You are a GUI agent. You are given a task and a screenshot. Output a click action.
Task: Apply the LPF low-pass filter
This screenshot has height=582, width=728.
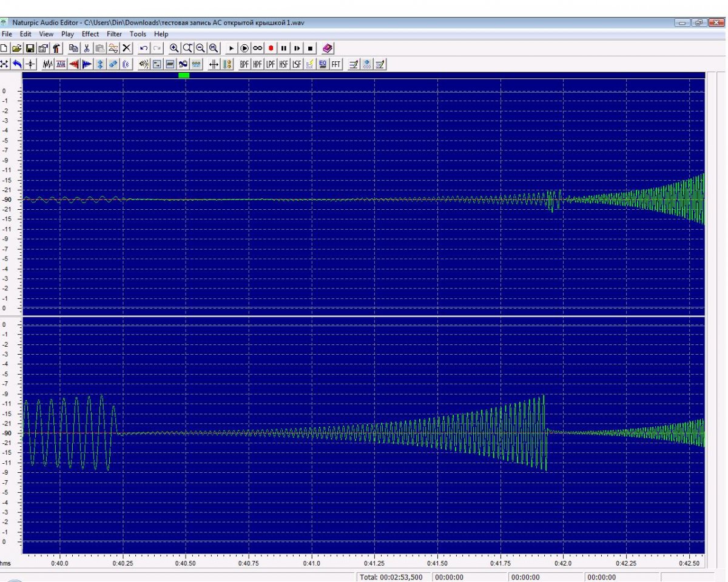pos(271,64)
